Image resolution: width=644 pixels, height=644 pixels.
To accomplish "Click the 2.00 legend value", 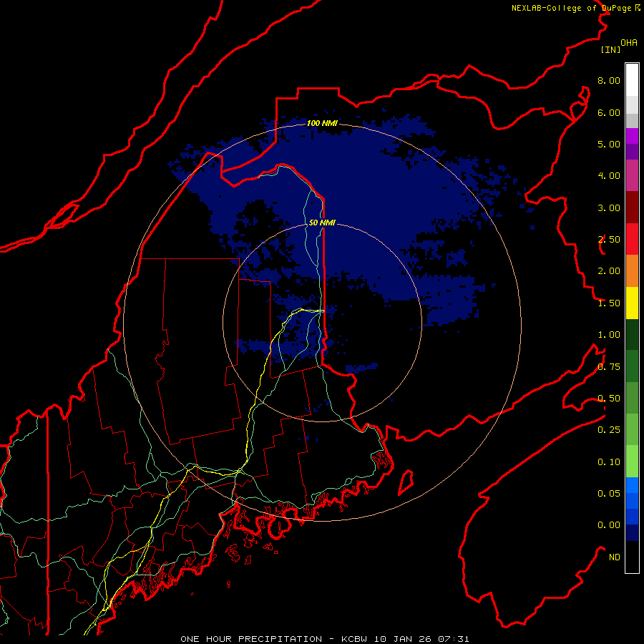I will click(x=609, y=271).
